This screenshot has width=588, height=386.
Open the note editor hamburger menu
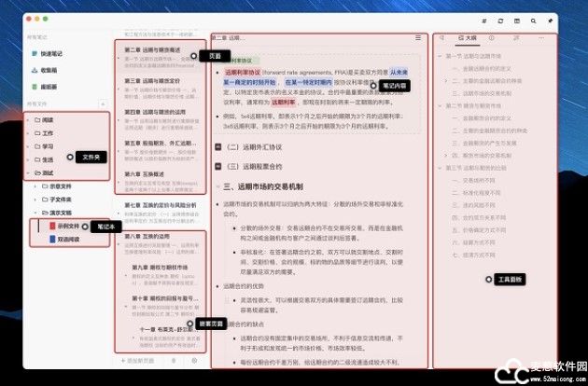(418, 39)
